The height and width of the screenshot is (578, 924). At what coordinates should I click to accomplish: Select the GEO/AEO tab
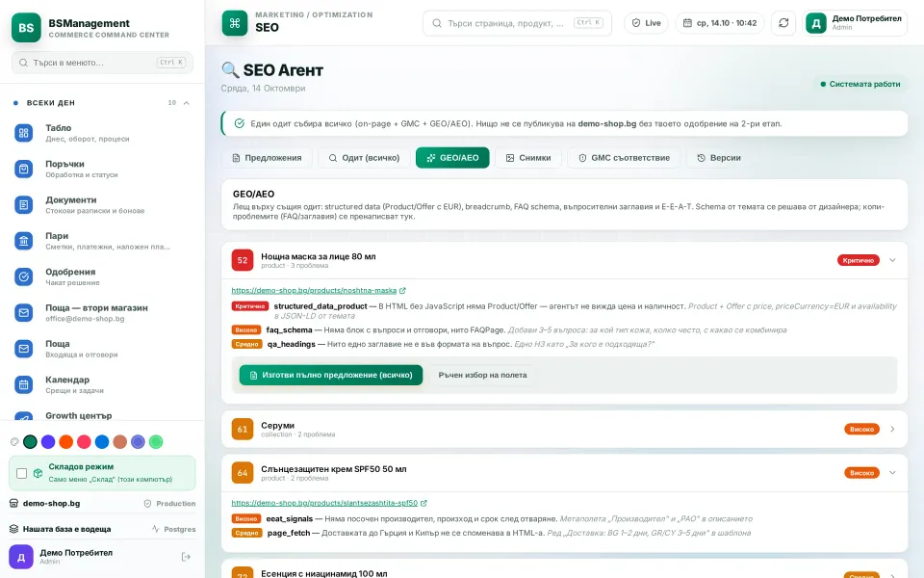[x=452, y=158]
